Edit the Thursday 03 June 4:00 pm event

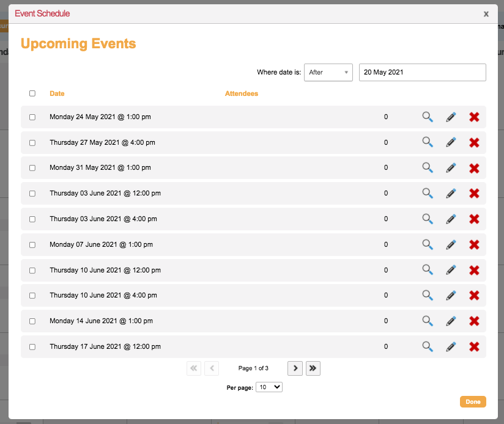[451, 219]
